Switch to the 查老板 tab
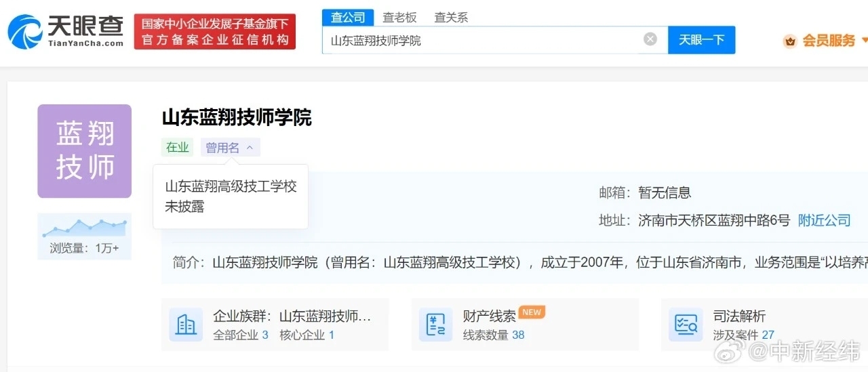Viewport: 868px width, 372px height. (x=400, y=18)
